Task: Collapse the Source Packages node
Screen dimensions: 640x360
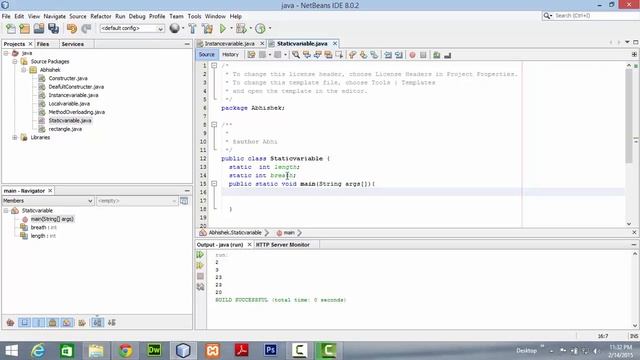Action: click(x=15, y=62)
